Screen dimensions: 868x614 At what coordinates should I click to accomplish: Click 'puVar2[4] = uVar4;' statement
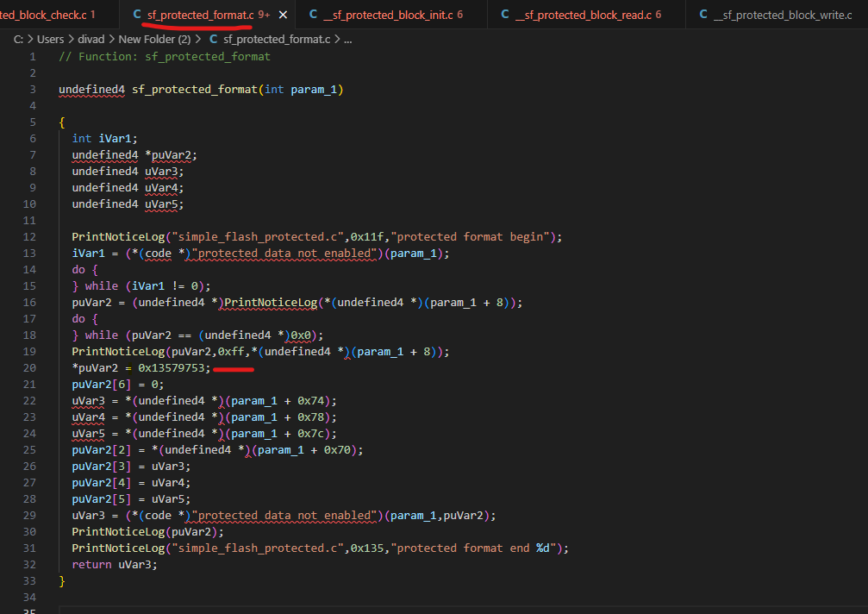click(x=131, y=483)
